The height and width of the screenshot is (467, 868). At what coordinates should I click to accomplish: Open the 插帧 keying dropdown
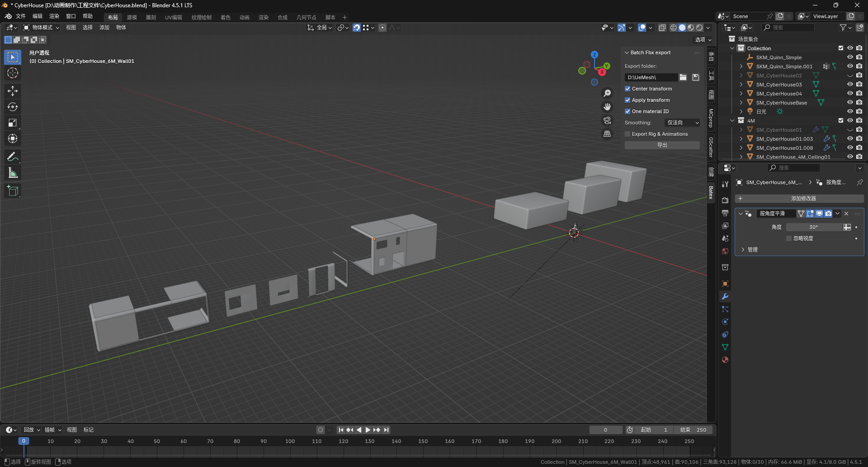click(x=53, y=430)
